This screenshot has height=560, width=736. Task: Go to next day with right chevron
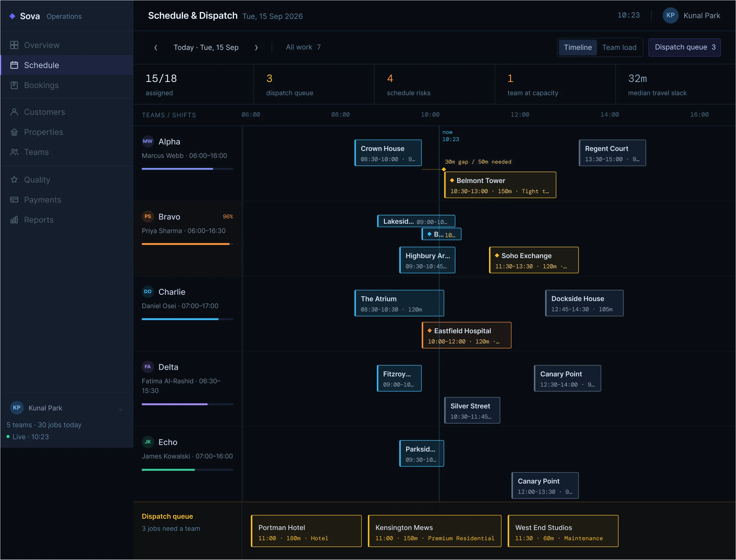coord(256,47)
